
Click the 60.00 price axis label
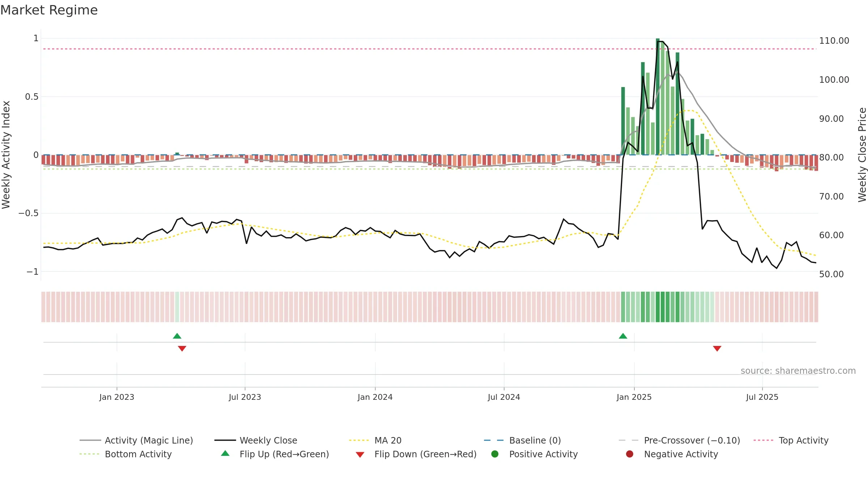[x=831, y=235]
